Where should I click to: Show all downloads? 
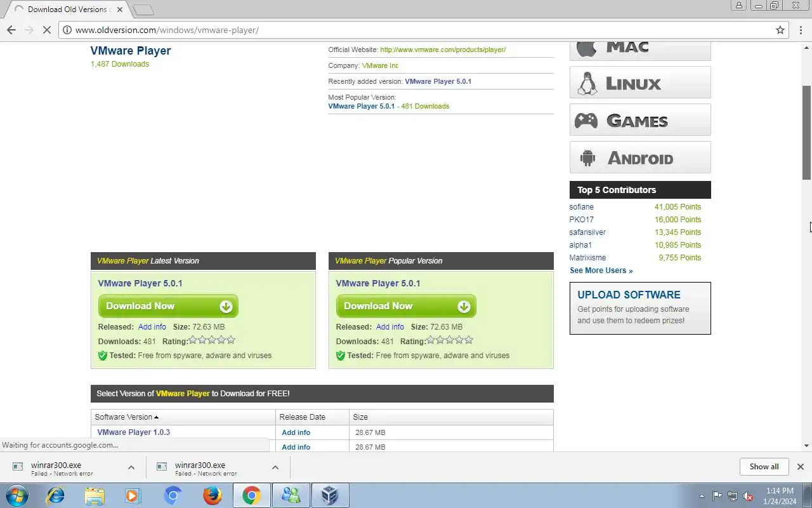(x=764, y=467)
